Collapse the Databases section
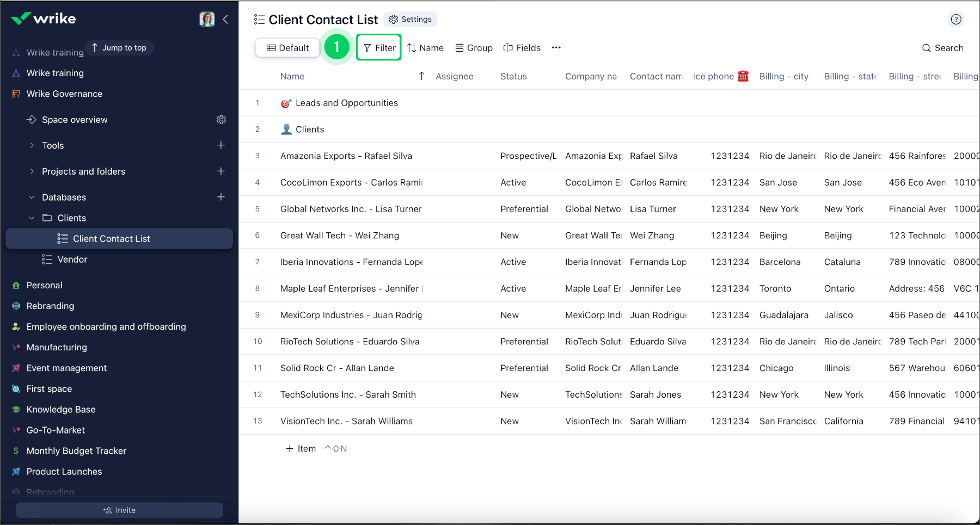 click(32, 197)
